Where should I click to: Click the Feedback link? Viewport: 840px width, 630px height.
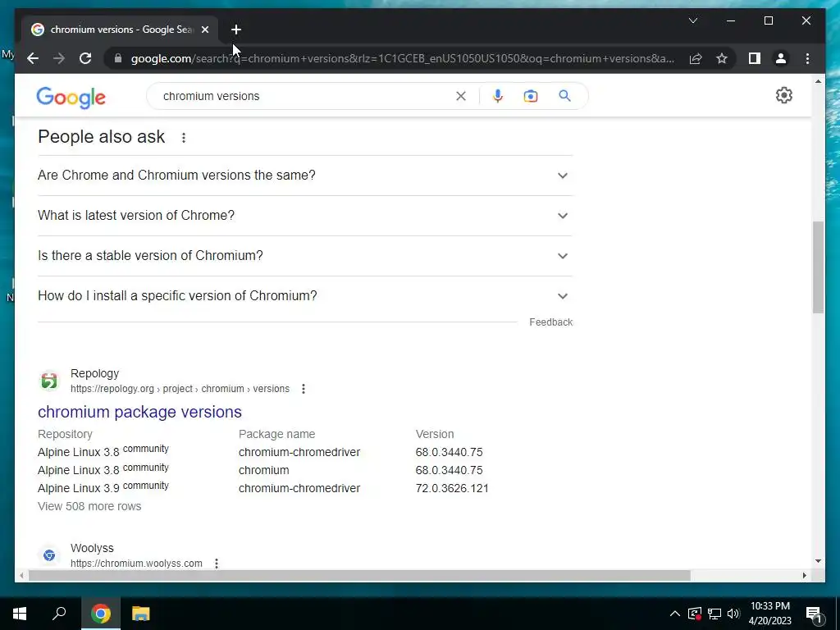coord(550,322)
